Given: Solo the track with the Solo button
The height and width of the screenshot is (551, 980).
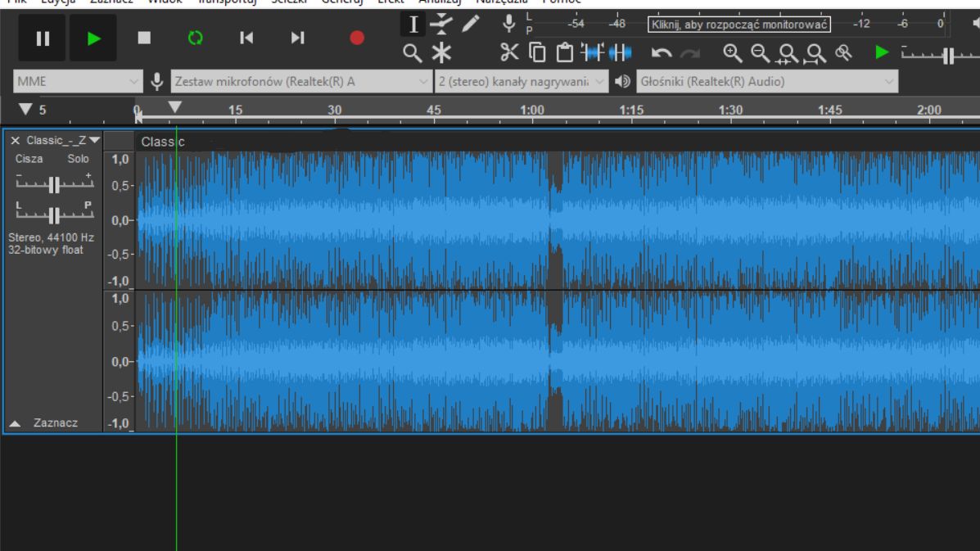Looking at the screenshot, I should (x=78, y=159).
